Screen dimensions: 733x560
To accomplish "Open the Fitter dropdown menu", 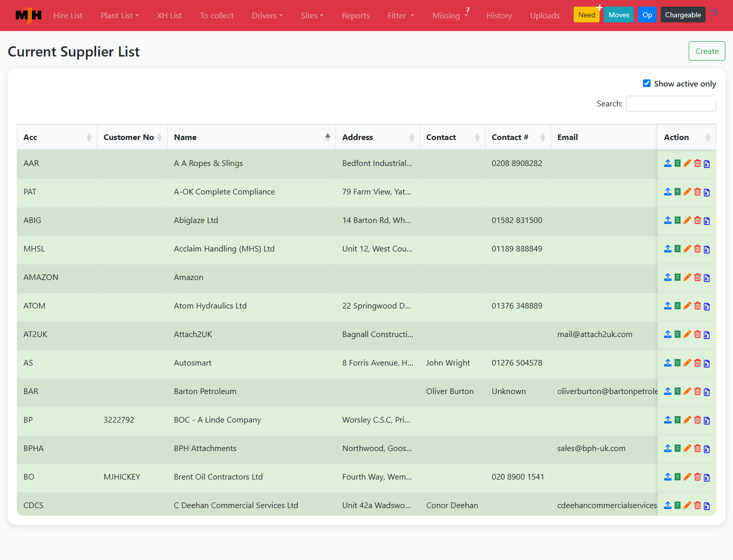I will coord(401,15).
